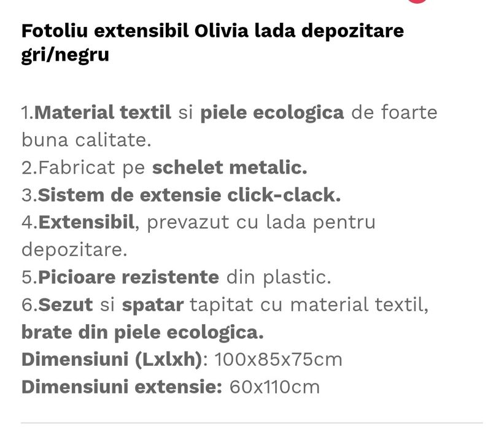Click 'brate din piele ecologica.' text
This screenshot has height=429, width=504.
point(142,332)
